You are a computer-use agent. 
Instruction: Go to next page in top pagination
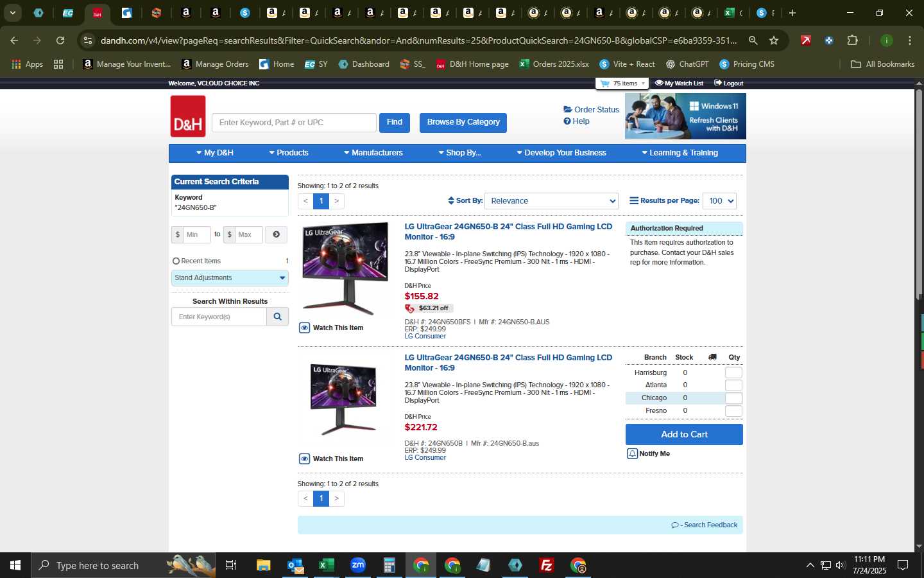click(336, 201)
